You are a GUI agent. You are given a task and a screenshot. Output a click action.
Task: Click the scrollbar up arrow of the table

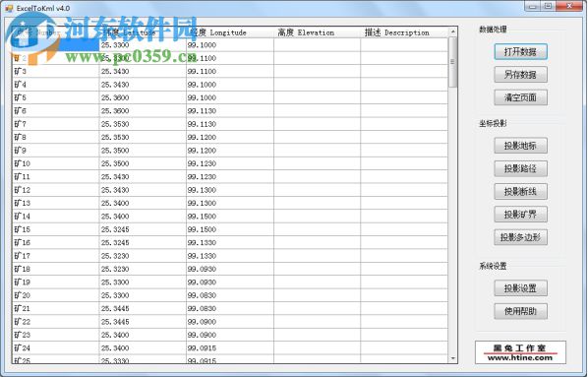click(452, 31)
